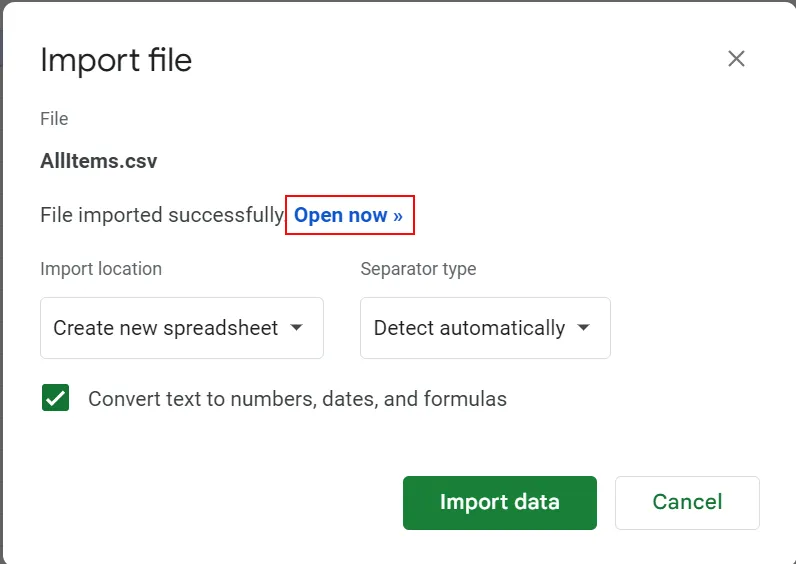Click Create new spreadsheet option text
The width and height of the screenshot is (796, 564).
coord(165,328)
